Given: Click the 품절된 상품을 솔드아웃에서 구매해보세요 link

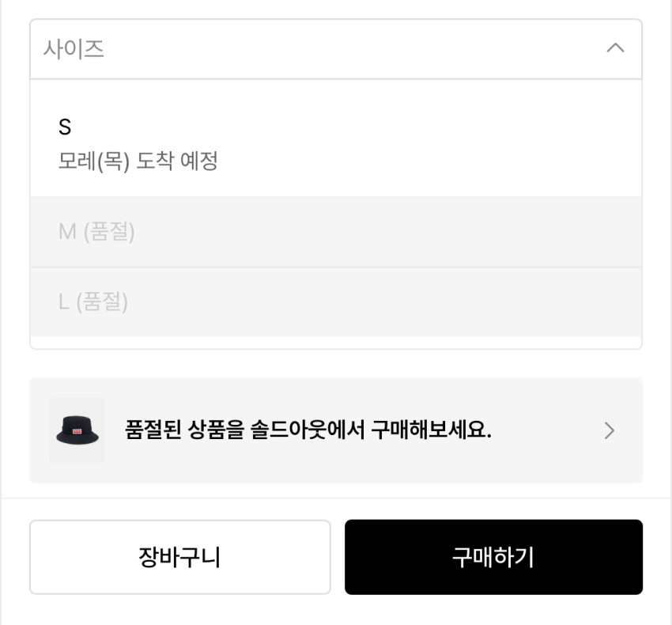Looking at the screenshot, I should point(308,430).
